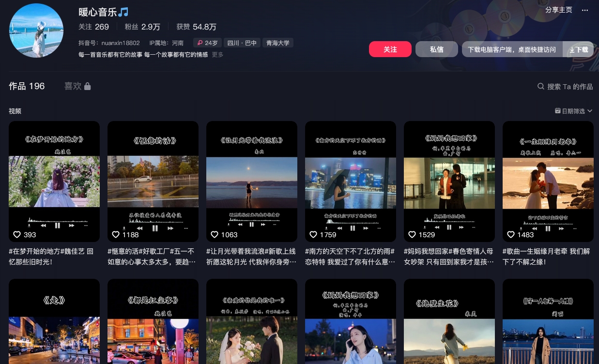Viewport: 599px width, 364px height.
Task: Click the 24岁 age tag
Action: point(208,43)
